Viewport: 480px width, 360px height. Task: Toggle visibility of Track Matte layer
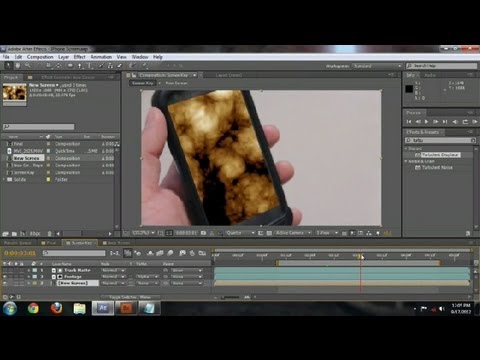point(5,270)
